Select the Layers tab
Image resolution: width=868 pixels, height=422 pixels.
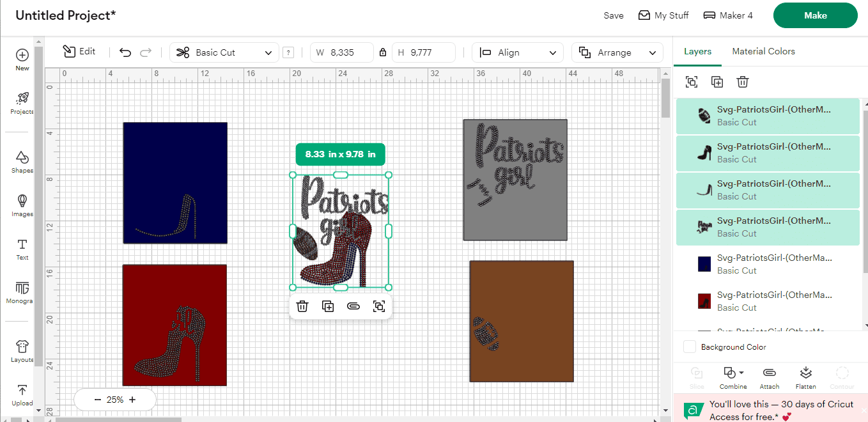pyautogui.click(x=697, y=51)
